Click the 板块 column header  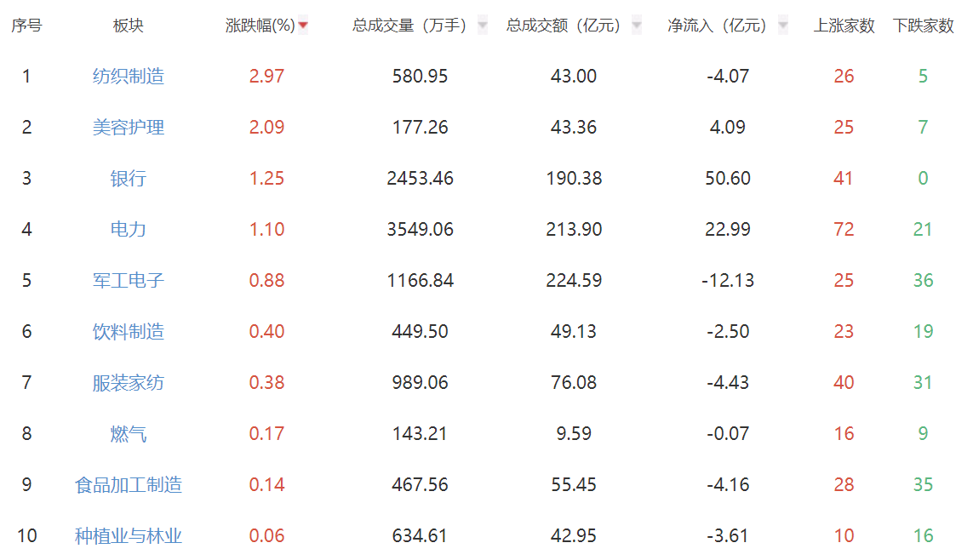[x=129, y=26]
